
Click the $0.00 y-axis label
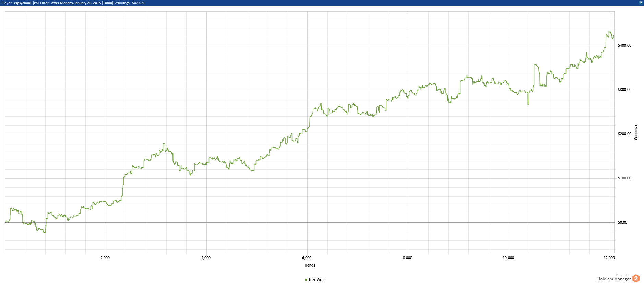pyautogui.click(x=622, y=222)
